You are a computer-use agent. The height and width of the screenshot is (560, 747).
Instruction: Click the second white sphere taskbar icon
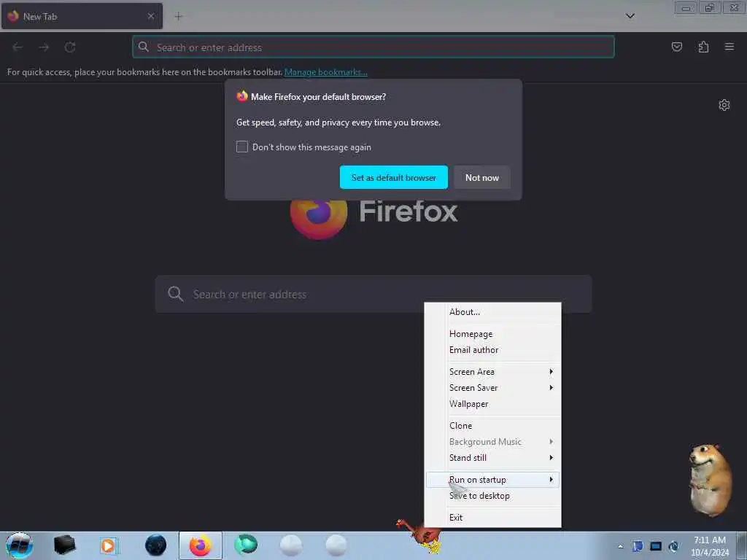point(336,545)
